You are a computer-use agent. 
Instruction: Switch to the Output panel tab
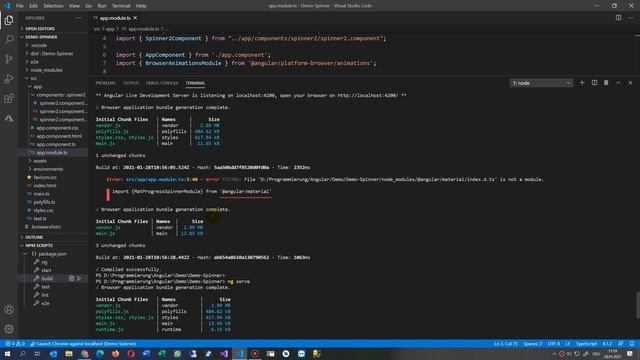[x=131, y=83]
